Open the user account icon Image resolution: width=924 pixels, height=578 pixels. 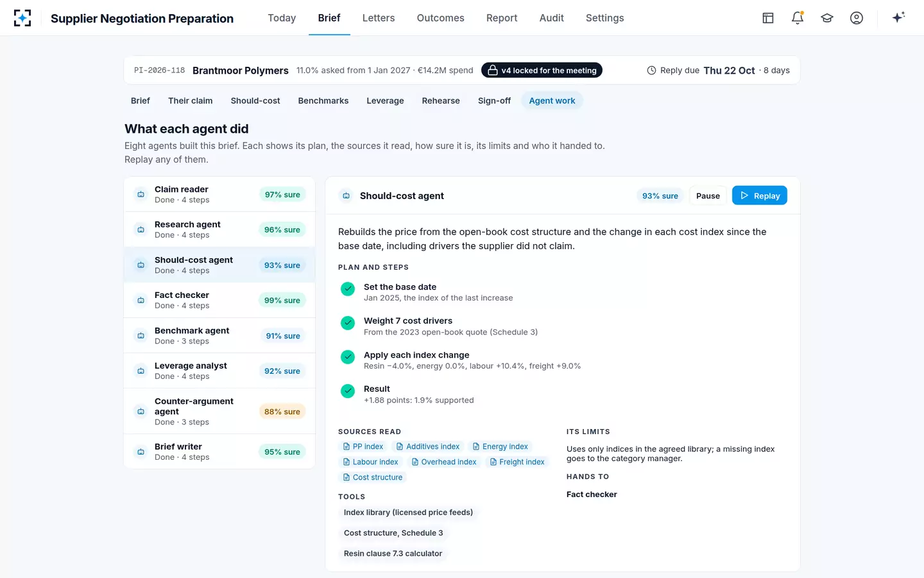click(x=857, y=18)
